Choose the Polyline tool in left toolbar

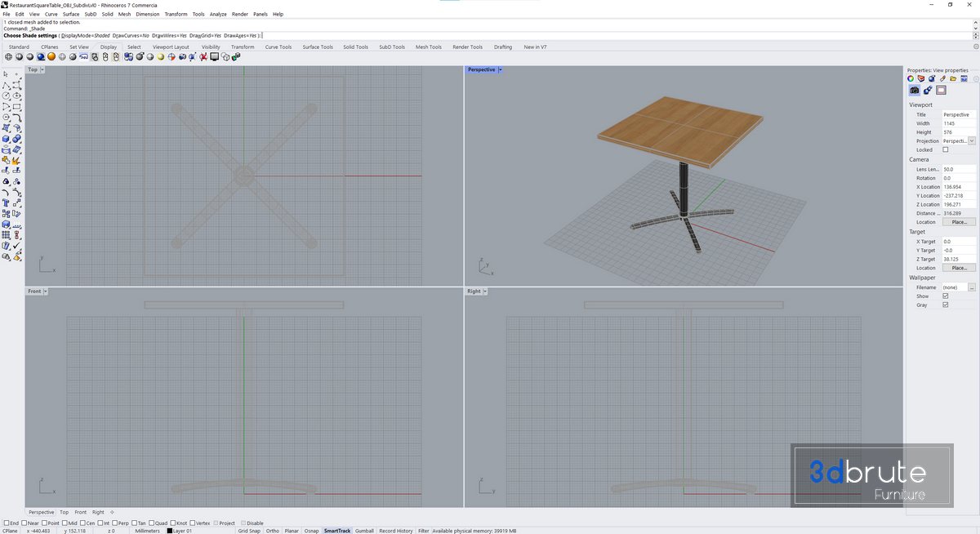pyautogui.click(x=6, y=85)
